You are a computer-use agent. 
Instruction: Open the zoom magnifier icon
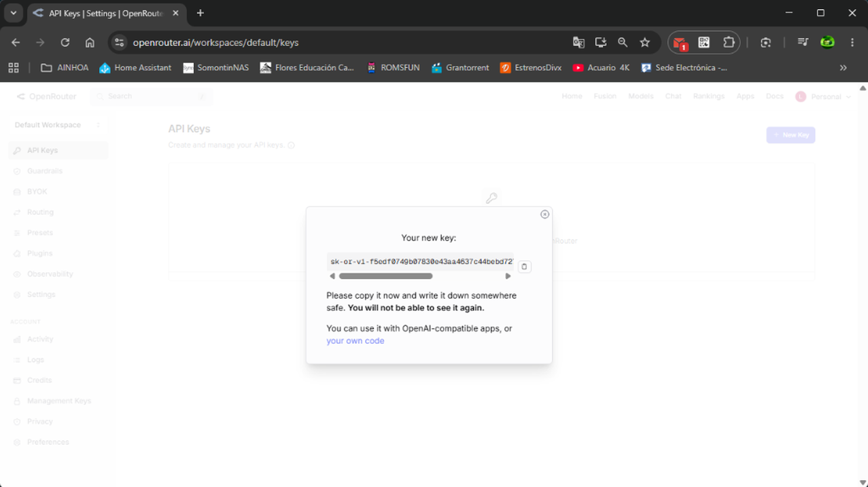[x=623, y=42]
